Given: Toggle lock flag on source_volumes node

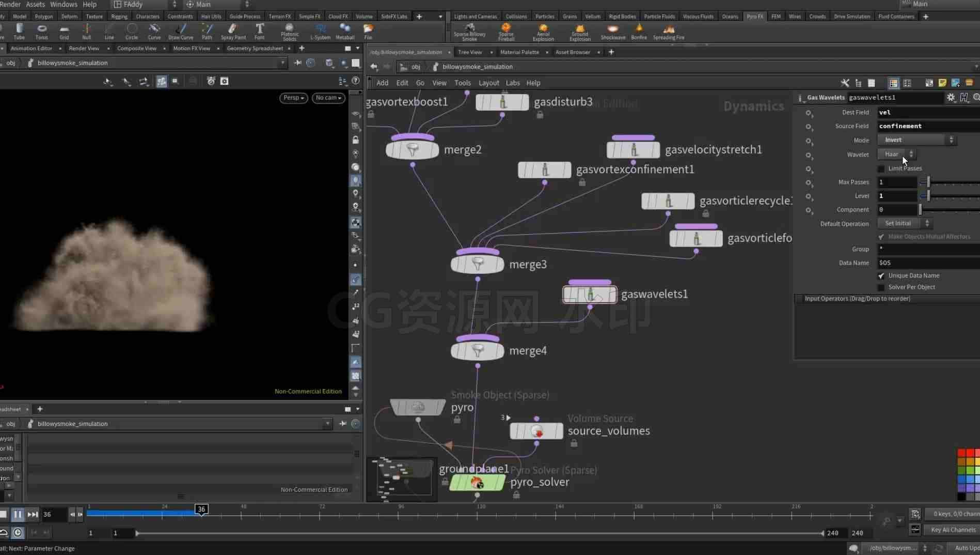Looking at the screenshot, I should click(574, 443).
